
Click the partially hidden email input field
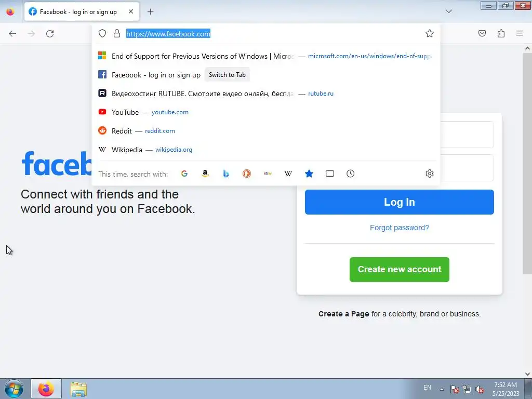(x=467, y=135)
